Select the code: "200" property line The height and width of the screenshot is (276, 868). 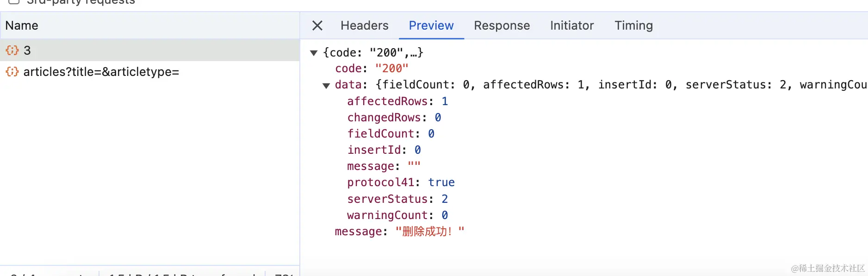pyautogui.click(x=372, y=69)
